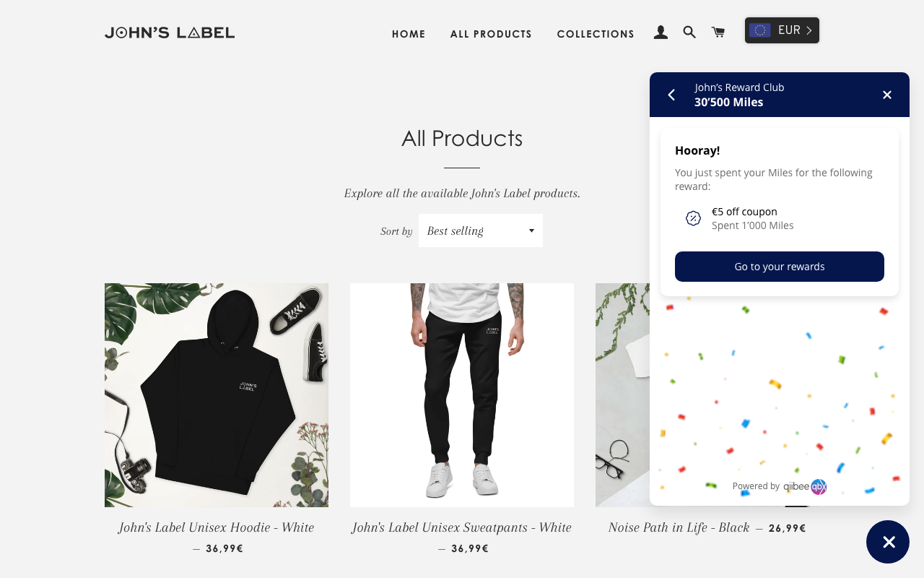Close the John's Reward Club panel
The image size is (924, 578).
point(887,95)
